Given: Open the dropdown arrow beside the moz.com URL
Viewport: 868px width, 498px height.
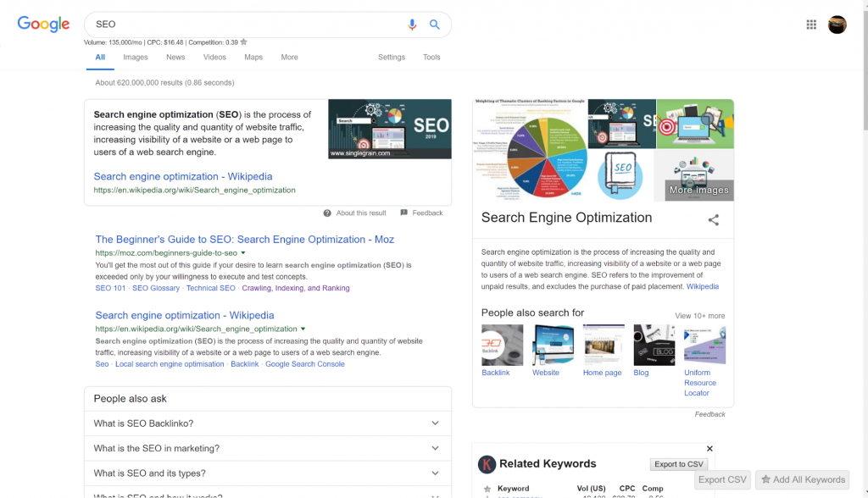Looking at the screenshot, I should tap(243, 253).
